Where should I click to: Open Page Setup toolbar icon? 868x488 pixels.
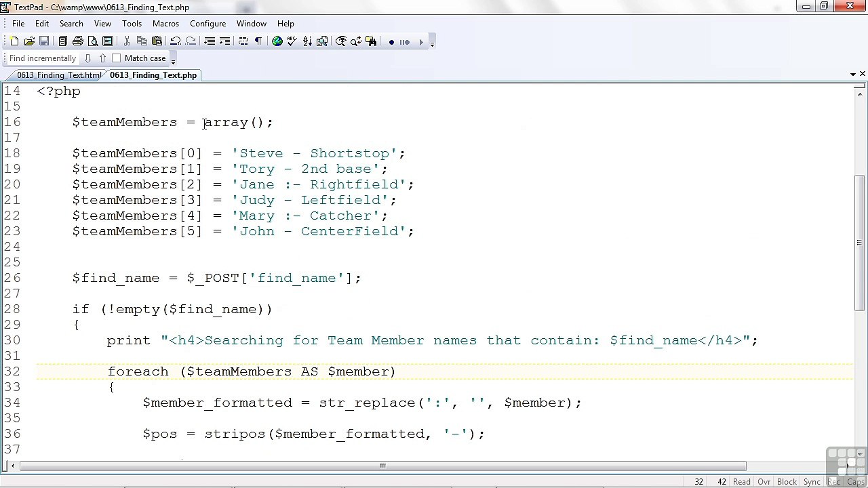point(107,41)
